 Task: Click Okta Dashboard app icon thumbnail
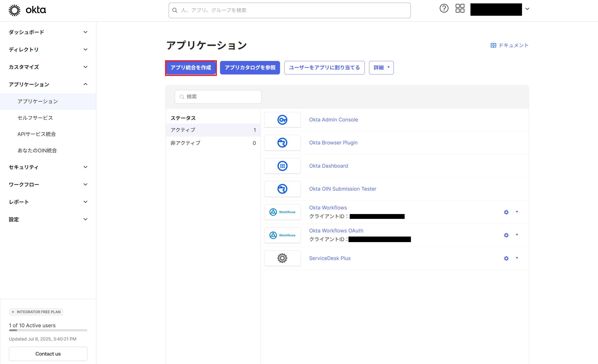pos(282,166)
